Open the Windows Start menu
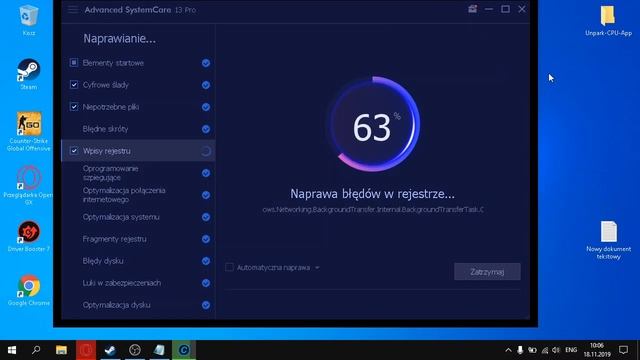The height and width of the screenshot is (360, 640). click(x=12, y=350)
